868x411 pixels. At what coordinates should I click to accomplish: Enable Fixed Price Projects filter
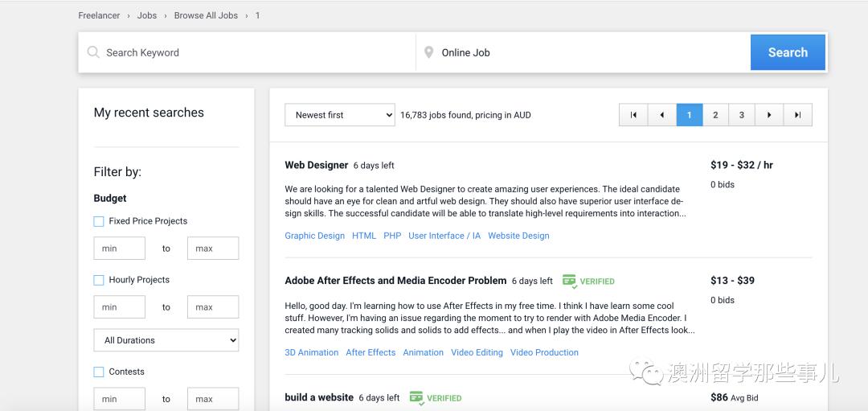pyautogui.click(x=99, y=221)
